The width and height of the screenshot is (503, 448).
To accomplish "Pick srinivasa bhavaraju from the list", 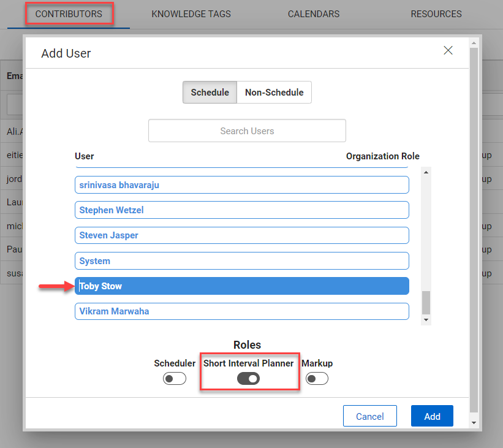I will pos(241,184).
